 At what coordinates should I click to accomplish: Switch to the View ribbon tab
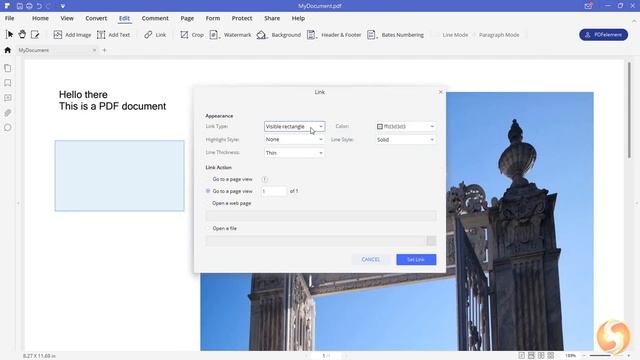pos(67,18)
